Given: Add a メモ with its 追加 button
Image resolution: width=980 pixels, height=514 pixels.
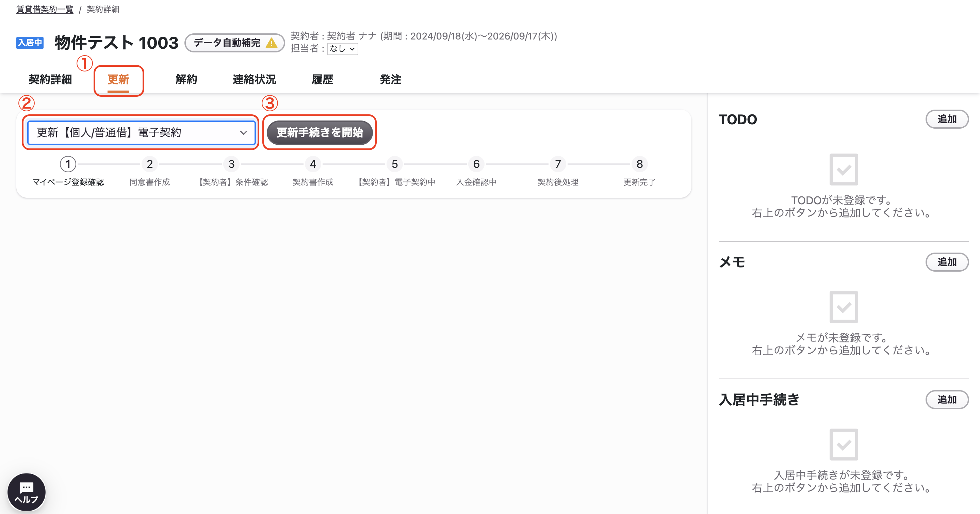Looking at the screenshot, I should (x=947, y=262).
